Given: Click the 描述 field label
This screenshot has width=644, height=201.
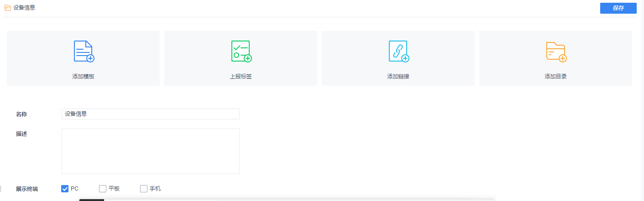Looking at the screenshot, I should [x=21, y=134].
